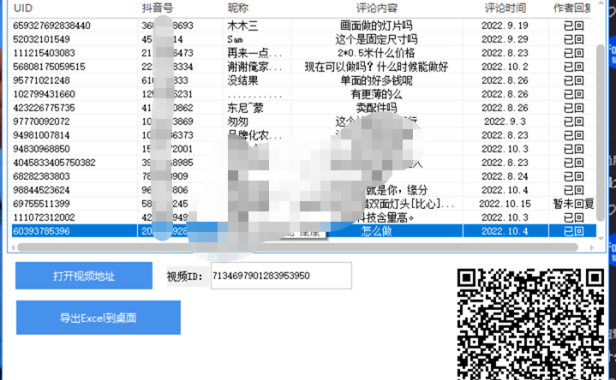The image size is (616, 380).
Task: Click comment 现在可以做吗？什么时候能做好
Action: [376, 67]
